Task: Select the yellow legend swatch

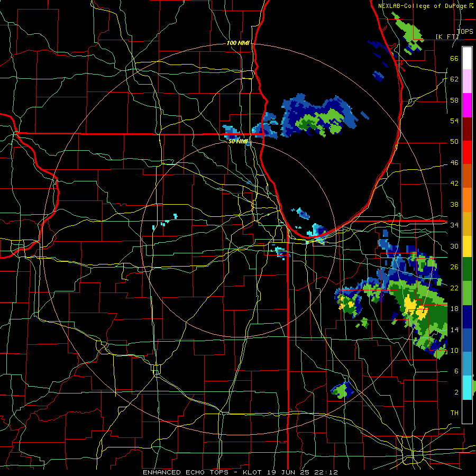Action: click(x=467, y=246)
